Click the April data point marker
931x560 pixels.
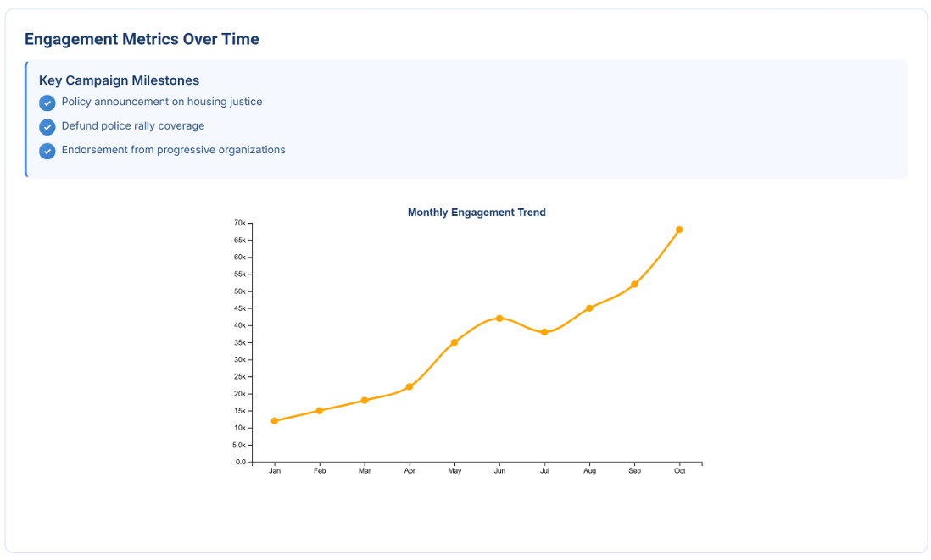click(410, 387)
